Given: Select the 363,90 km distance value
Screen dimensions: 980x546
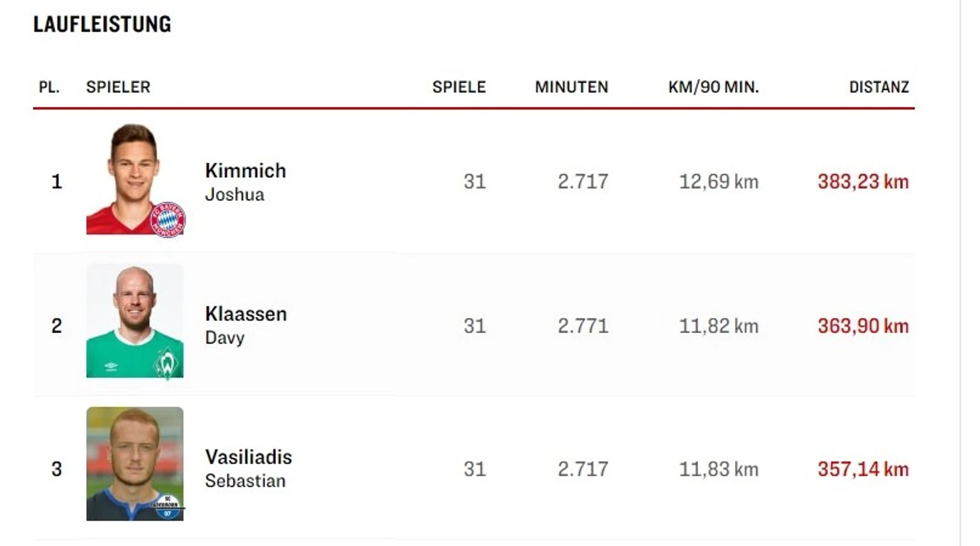Looking at the screenshot, I should point(863,326).
